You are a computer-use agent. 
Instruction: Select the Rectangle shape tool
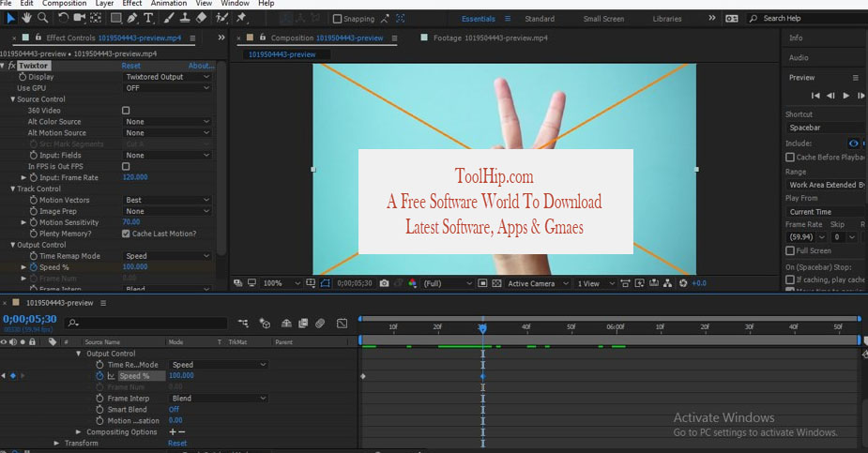coord(115,18)
